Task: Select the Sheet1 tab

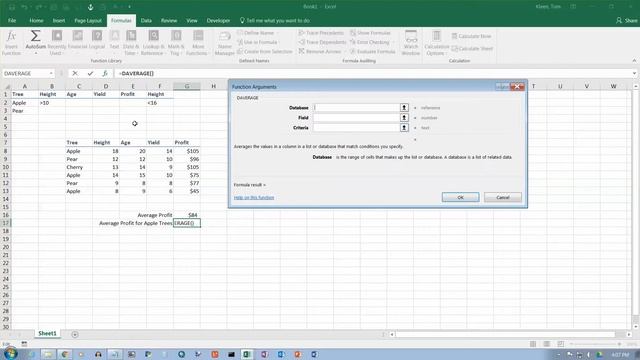Action: pos(47,333)
